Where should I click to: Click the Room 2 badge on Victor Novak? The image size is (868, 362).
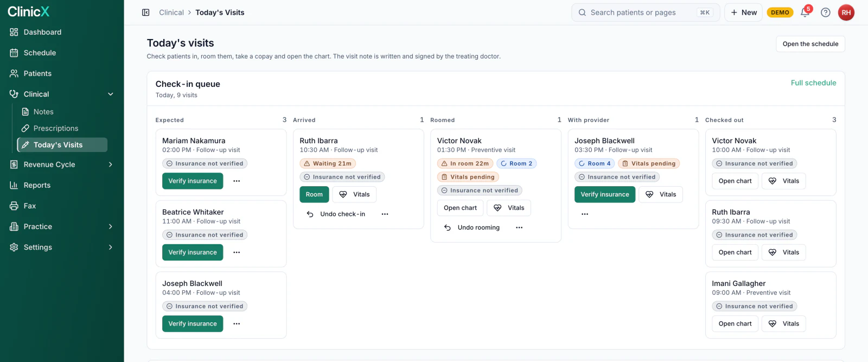516,163
